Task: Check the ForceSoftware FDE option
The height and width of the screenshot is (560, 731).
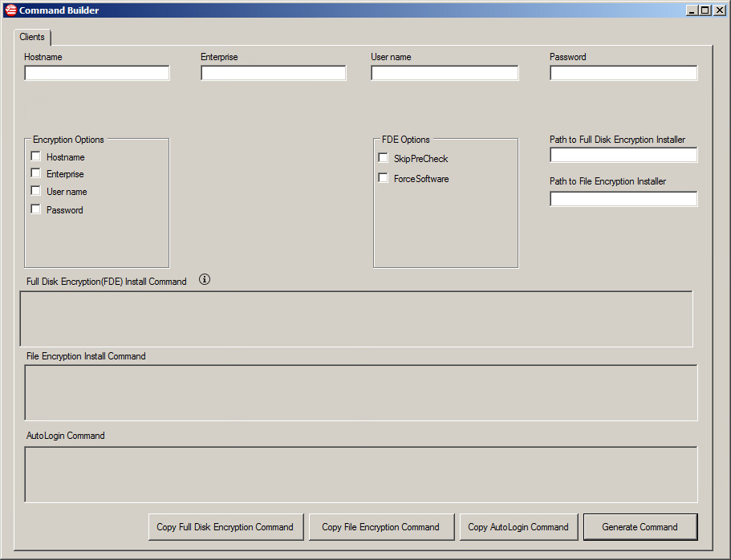Action: click(x=384, y=178)
